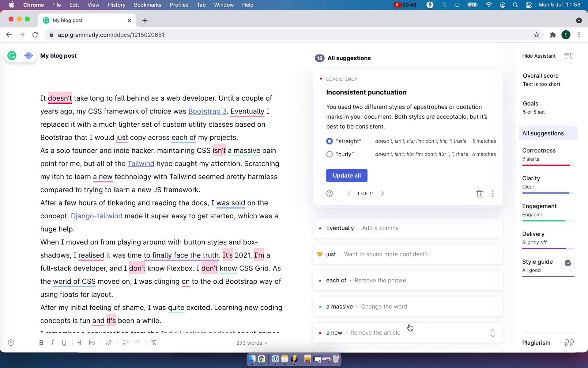Open the Profiles menu in the menu bar
This screenshot has width=588, height=368.
[179, 5]
